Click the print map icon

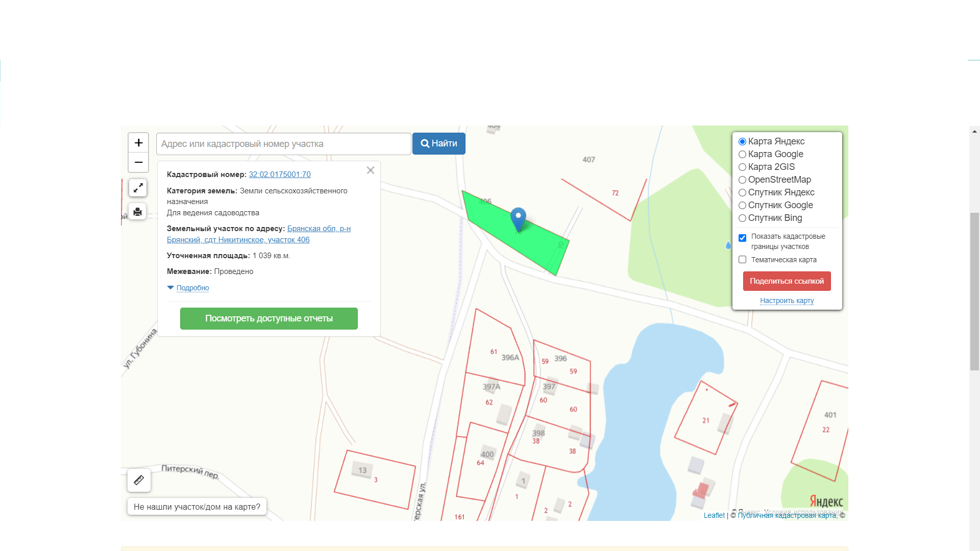[x=138, y=211]
